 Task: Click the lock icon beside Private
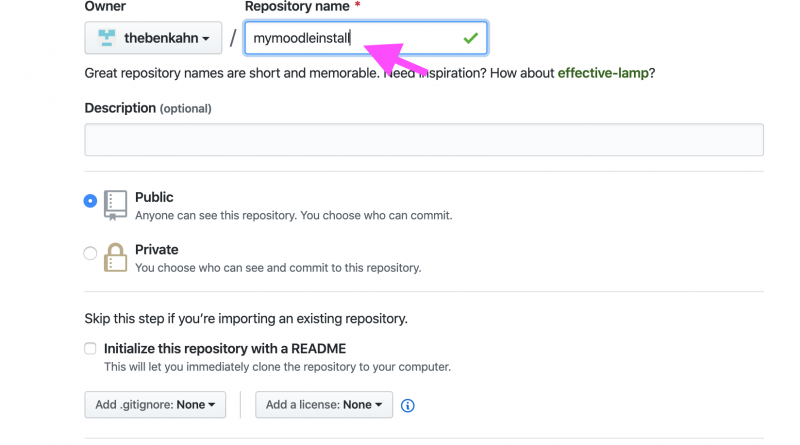(116, 257)
